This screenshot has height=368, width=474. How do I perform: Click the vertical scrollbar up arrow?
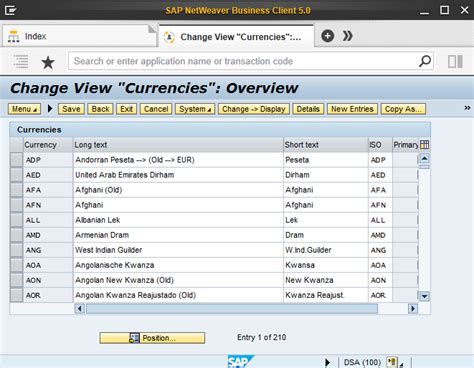click(424, 158)
